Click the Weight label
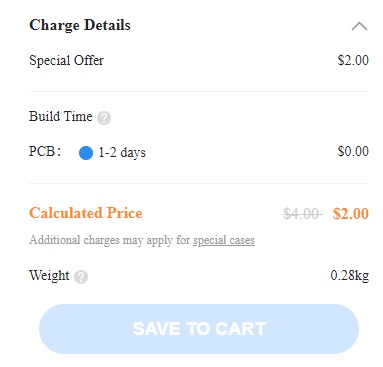Image resolution: width=383 pixels, height=367 pixels. [49, 276]
